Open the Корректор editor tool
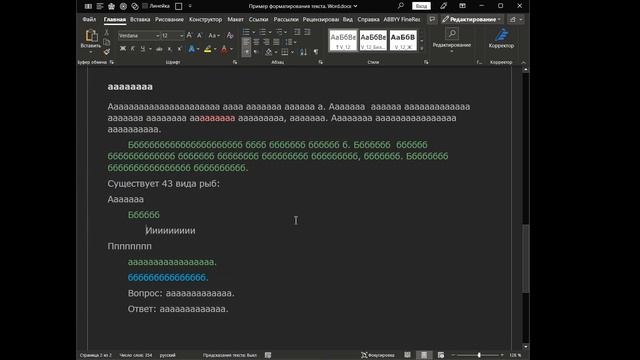This screenshot has height=360, width=640. 501,38
